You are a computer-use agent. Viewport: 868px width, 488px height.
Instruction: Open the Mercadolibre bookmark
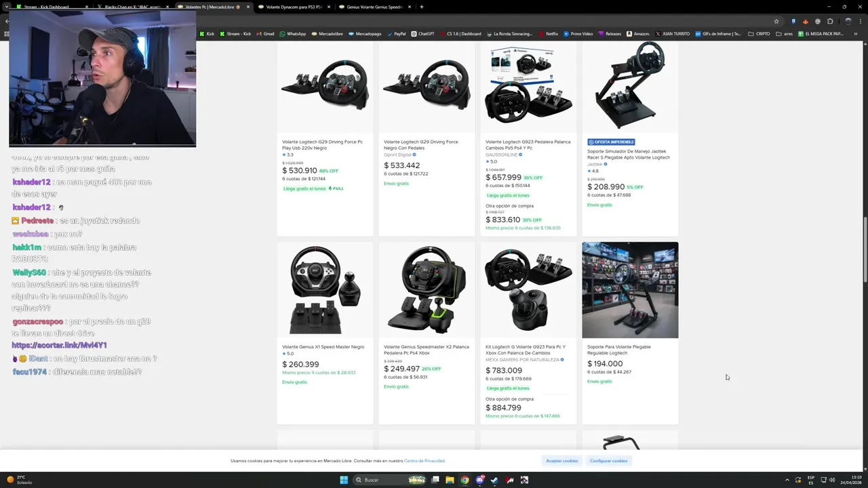coord(327,34)
